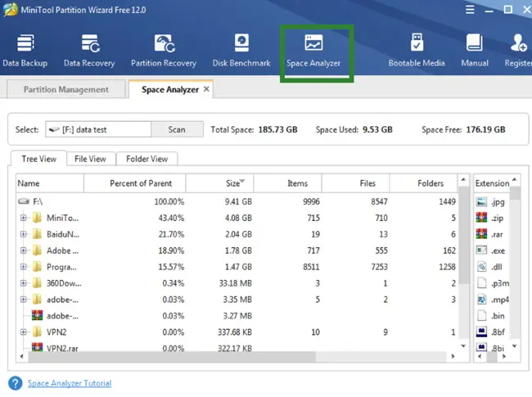Sort by the Items column header

(287, 183)
